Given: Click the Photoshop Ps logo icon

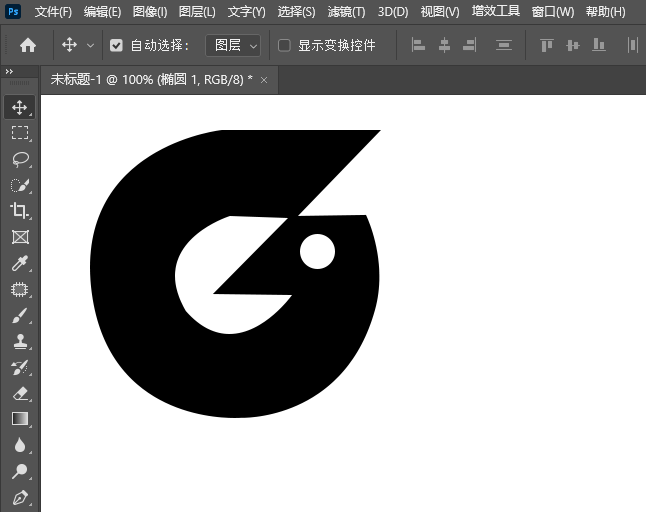Looking at the screenshot, I should 13,11.
